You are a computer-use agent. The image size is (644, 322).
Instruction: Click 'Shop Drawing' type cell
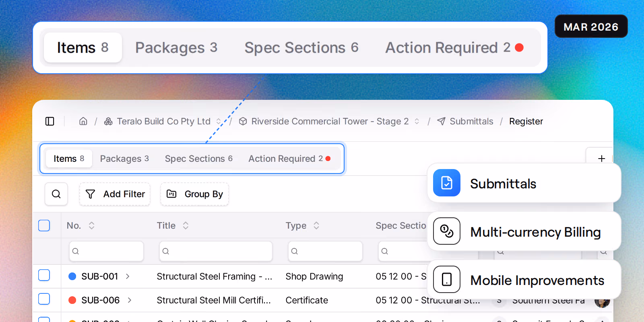tap(314, 277)
